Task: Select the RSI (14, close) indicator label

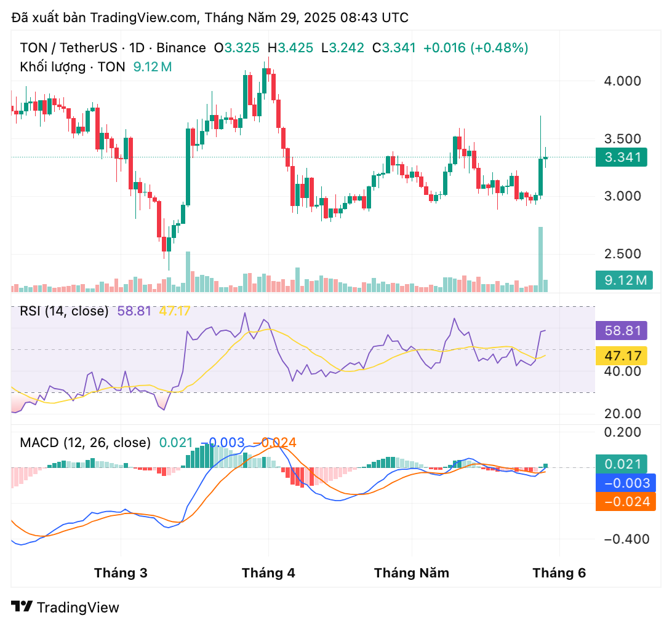Action: pos(63,311)
